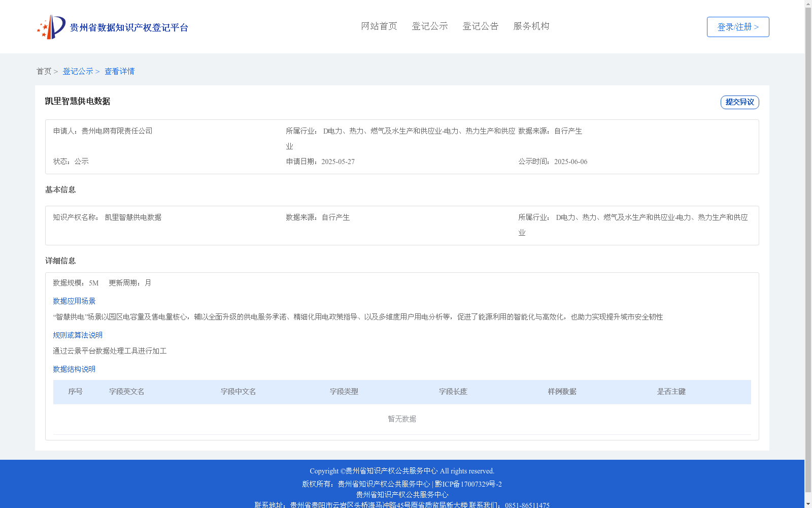Click the page heading 凯里智慧供电数据
The image size is (812, 508).
(78, 101)
